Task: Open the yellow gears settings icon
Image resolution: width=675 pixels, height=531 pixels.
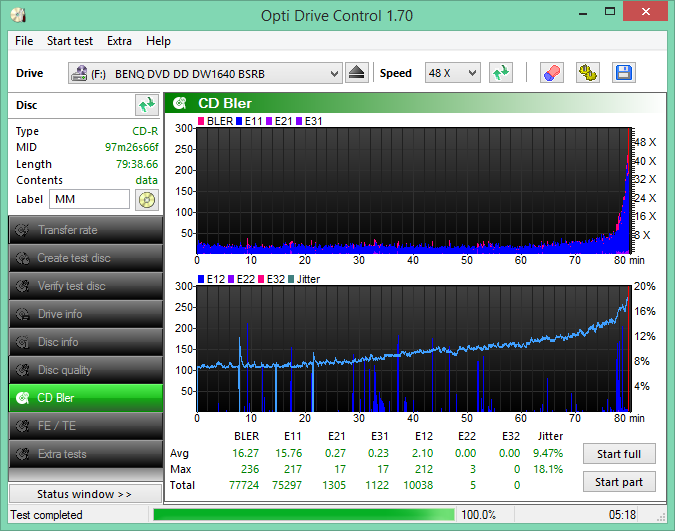Action: [x=588, y=73]
